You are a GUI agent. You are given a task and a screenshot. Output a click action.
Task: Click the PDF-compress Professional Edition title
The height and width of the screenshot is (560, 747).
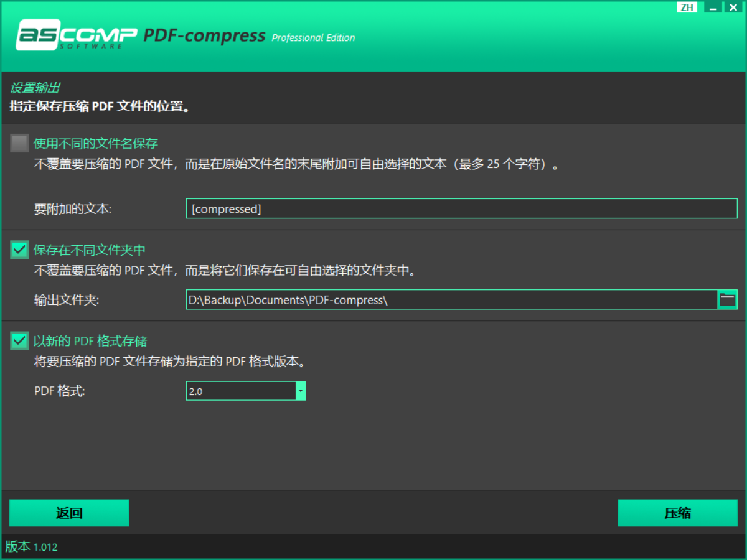(249, 36)
